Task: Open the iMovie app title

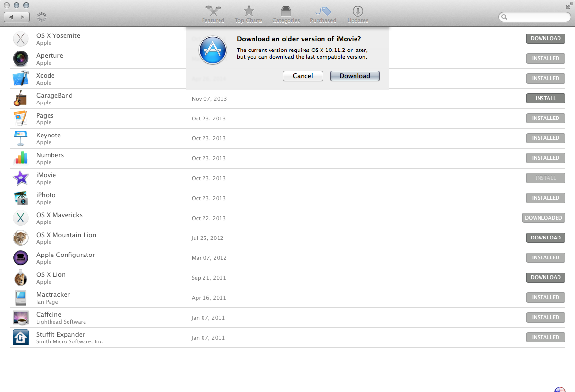Action: tap(46, 175)
